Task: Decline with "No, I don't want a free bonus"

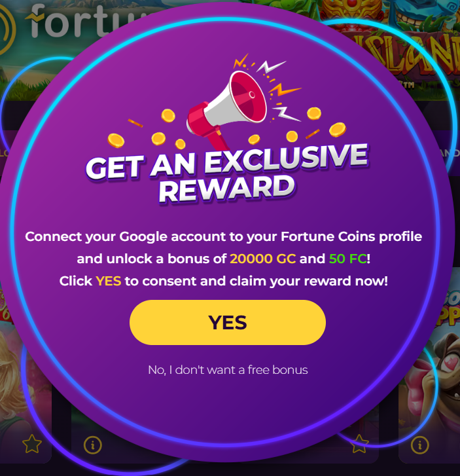Action: point(228,370)
